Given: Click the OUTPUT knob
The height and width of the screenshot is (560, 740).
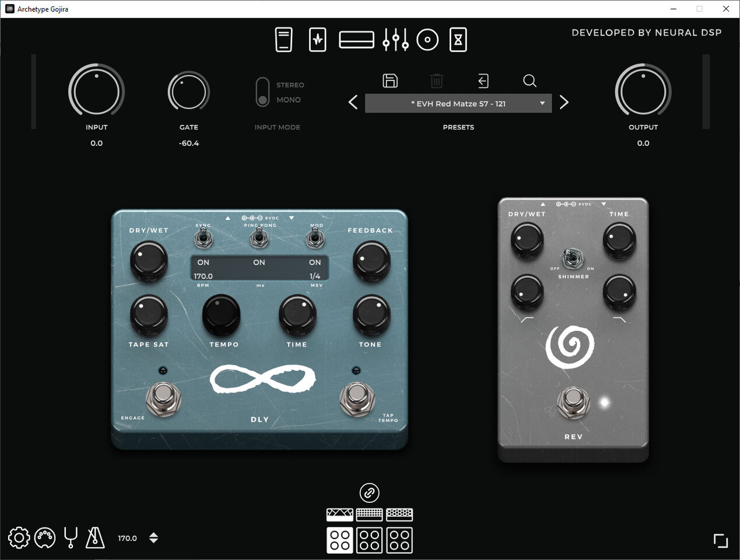Looking at the screenshot, I should [643, 92].
